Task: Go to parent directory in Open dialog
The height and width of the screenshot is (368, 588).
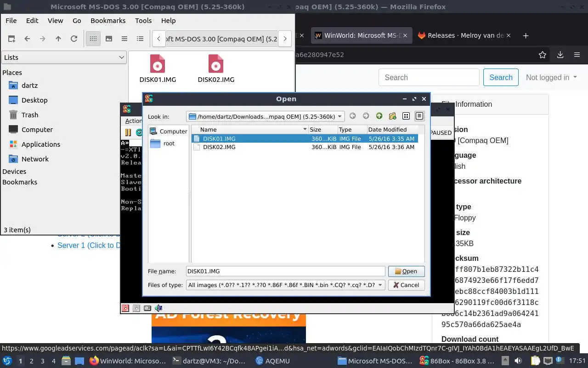Action: (x=379, y=116)
